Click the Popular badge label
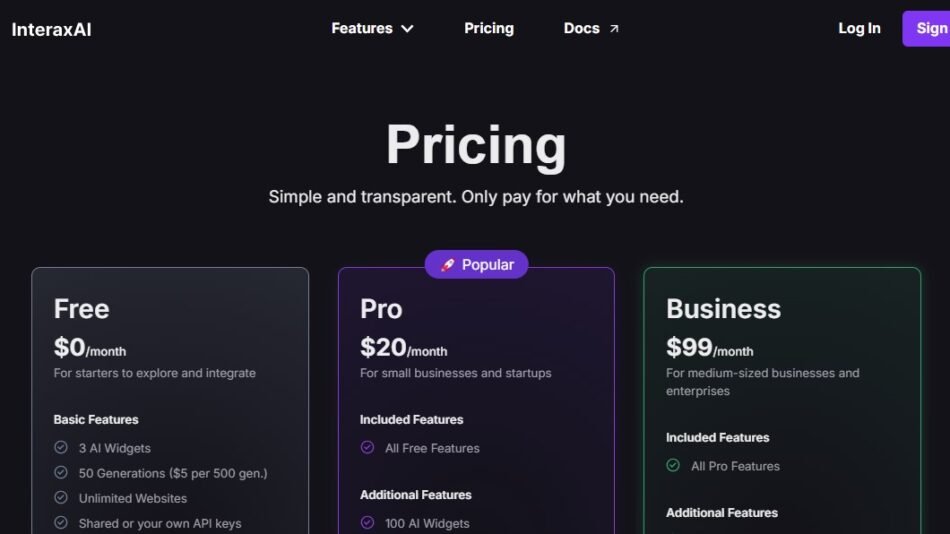The height and width of the screenshot is (534, 950). (488, 265)
